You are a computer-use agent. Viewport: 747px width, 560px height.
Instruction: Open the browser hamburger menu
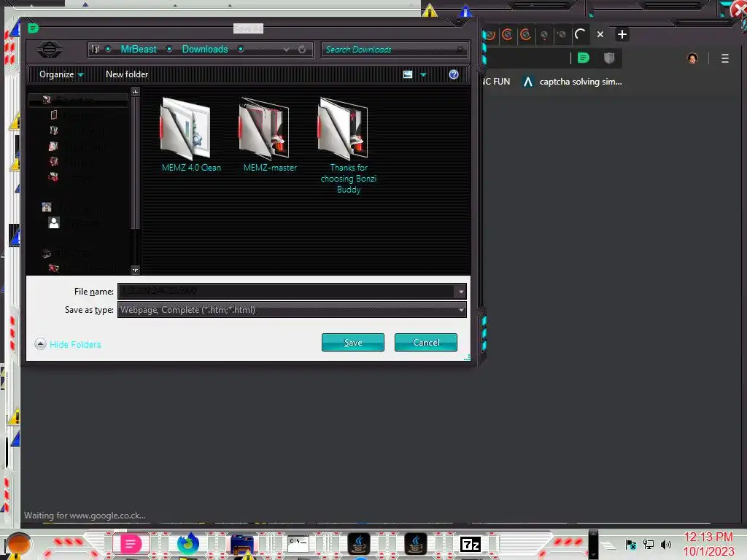pyautogui.click(x=724, y=58)
